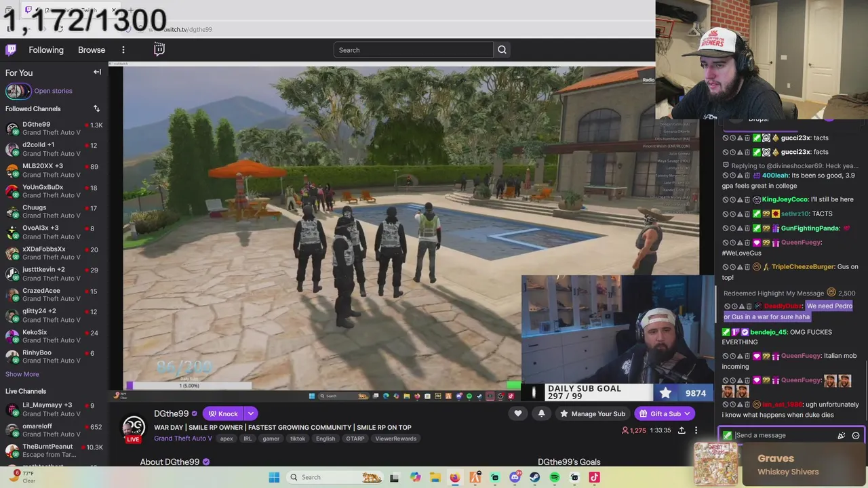Open the Twitch stories icon in navbar
This screenshot has height=488, width=868.
pos(159,49)
